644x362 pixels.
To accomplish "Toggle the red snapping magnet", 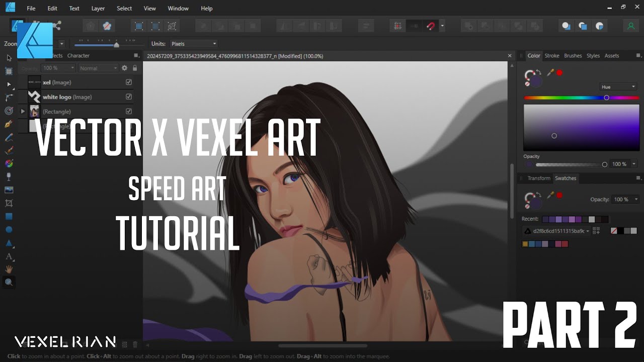I will (430, 26).
